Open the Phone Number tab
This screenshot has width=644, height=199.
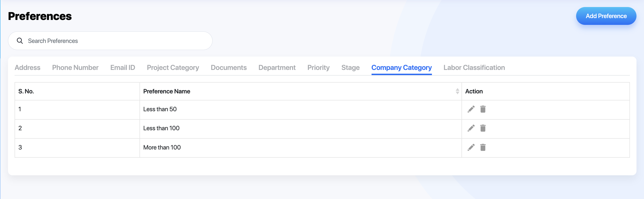75,67
